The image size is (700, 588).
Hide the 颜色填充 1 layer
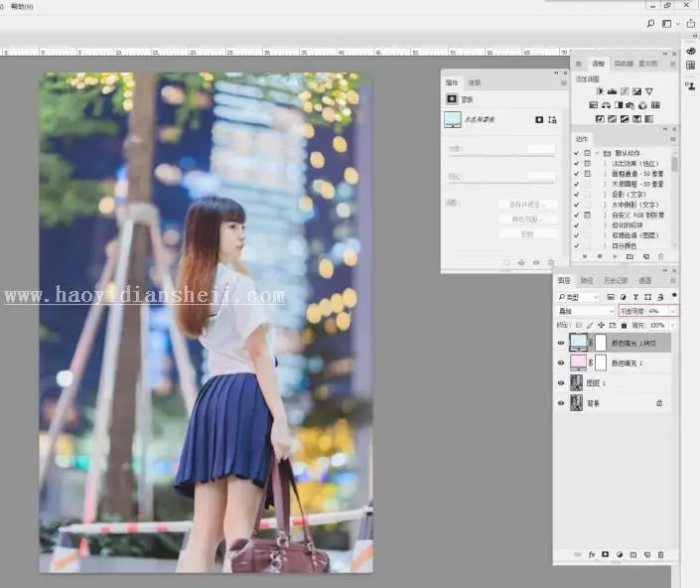pyautogui.click(x=561, y=363)
